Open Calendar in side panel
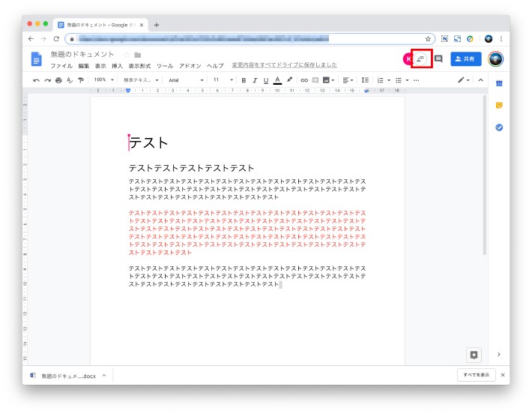The height and width of the screenshot is (414, 532). click(x=499, y=83)
